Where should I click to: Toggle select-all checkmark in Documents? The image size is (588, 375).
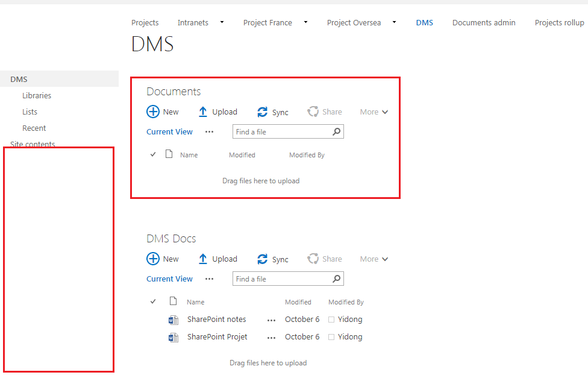[x=153, y=154]
